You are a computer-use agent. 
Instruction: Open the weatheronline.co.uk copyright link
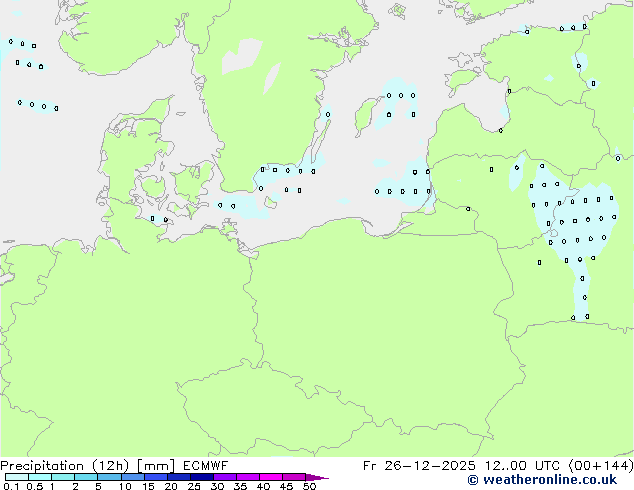coord(542,480)
